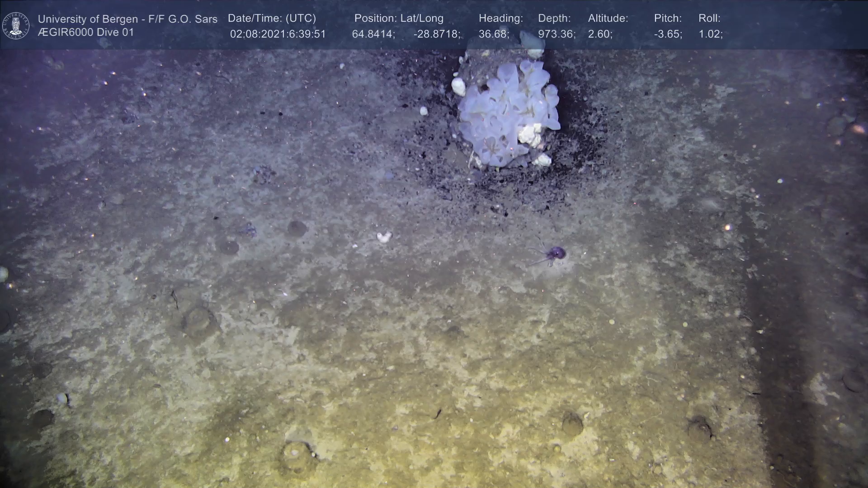This screenshot has width=868, height=488.
Task: Click the longitude value -28.8718
Action: coord(436,34)
